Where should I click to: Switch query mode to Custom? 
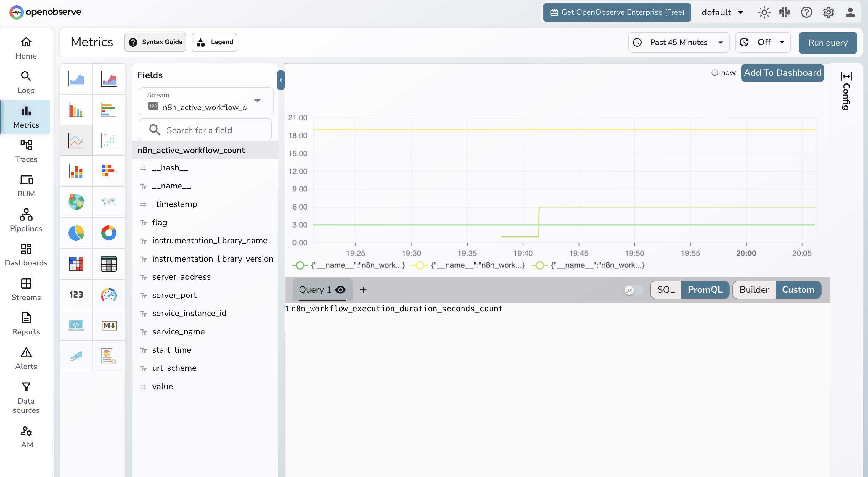798,289
